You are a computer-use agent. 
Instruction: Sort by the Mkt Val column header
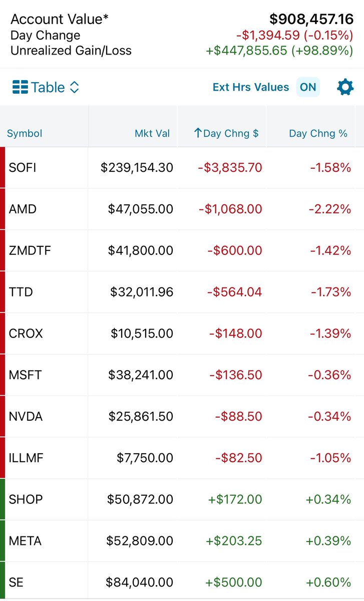pos(152,134)
